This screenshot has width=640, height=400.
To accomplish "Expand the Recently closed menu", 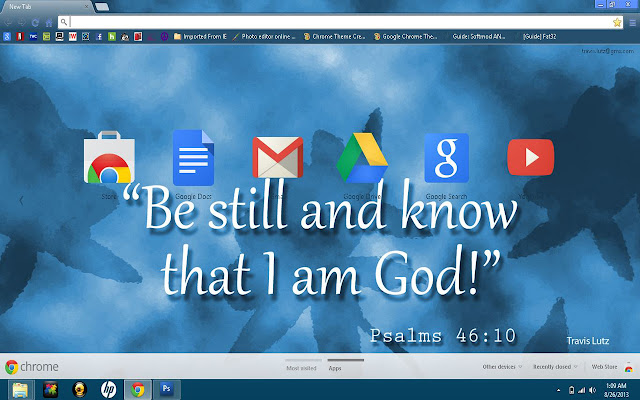I will coord(555,367).
